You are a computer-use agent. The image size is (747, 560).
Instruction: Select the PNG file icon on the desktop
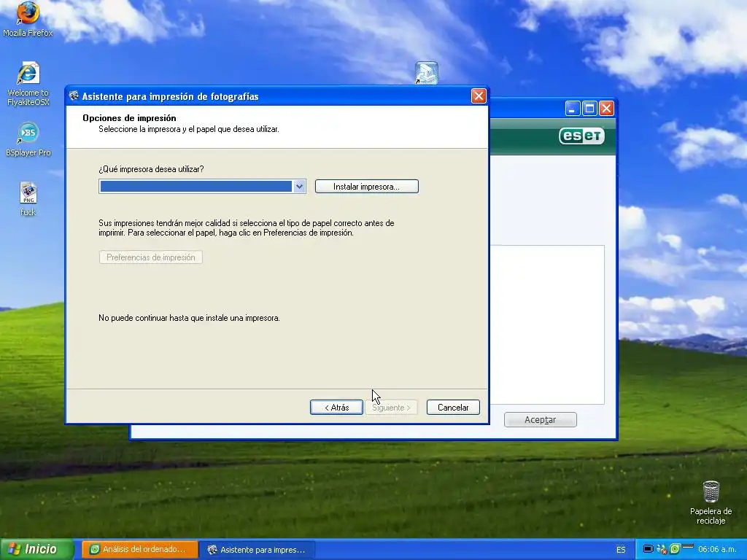tap(28, 192)
